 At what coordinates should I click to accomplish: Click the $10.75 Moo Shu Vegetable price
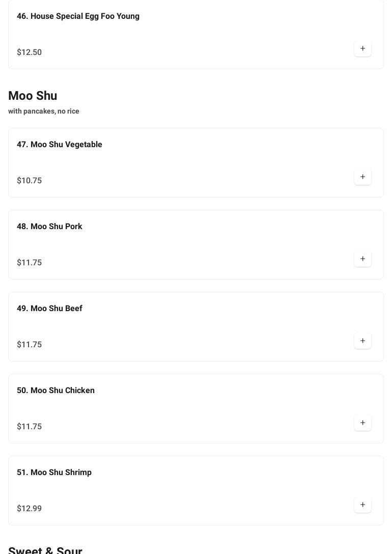[x=30, y=181]
